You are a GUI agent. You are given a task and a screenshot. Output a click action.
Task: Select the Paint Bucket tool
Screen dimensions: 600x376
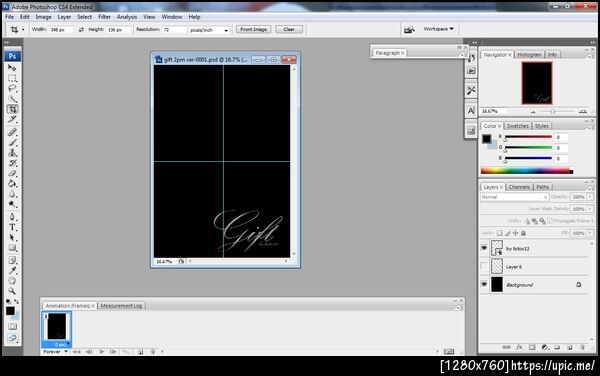click(12, 184)
